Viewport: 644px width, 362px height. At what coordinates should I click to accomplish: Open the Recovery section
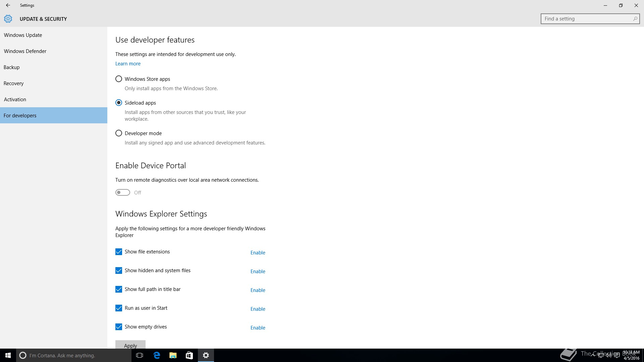click(x=54, y=83)
